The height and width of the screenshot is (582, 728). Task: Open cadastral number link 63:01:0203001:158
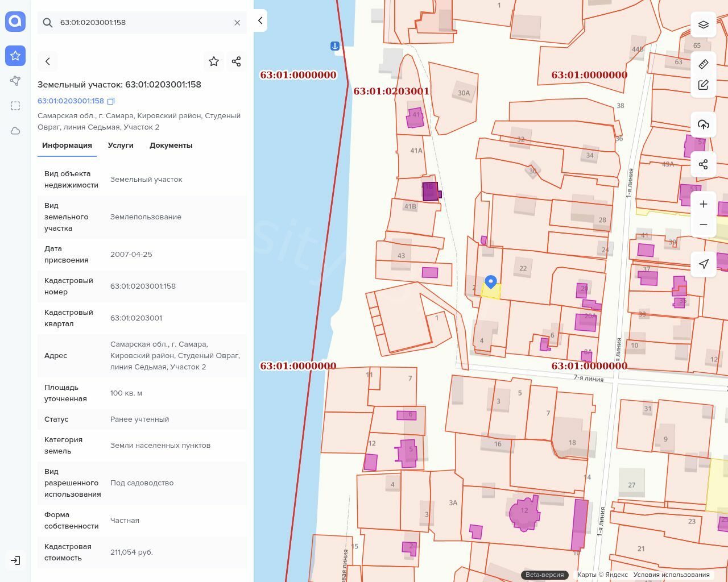tap(71, 101)
